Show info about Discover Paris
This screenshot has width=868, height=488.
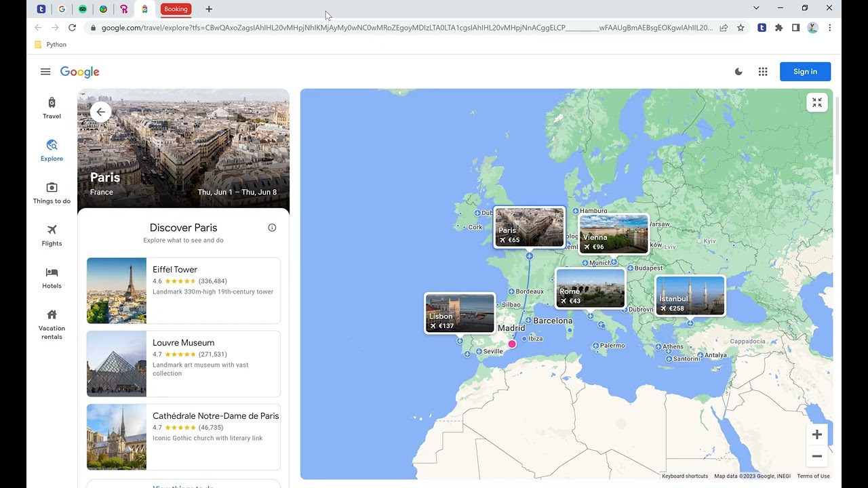click(272, 228)
